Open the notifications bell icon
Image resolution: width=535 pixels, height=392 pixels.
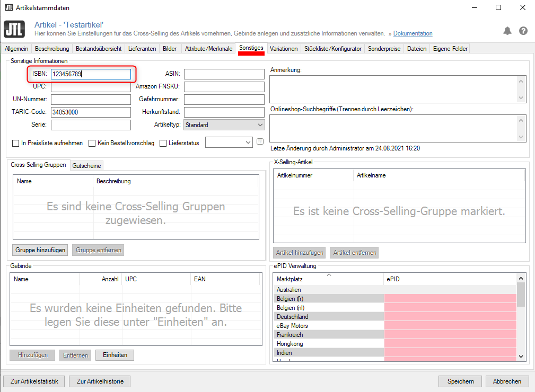(507, 31)
